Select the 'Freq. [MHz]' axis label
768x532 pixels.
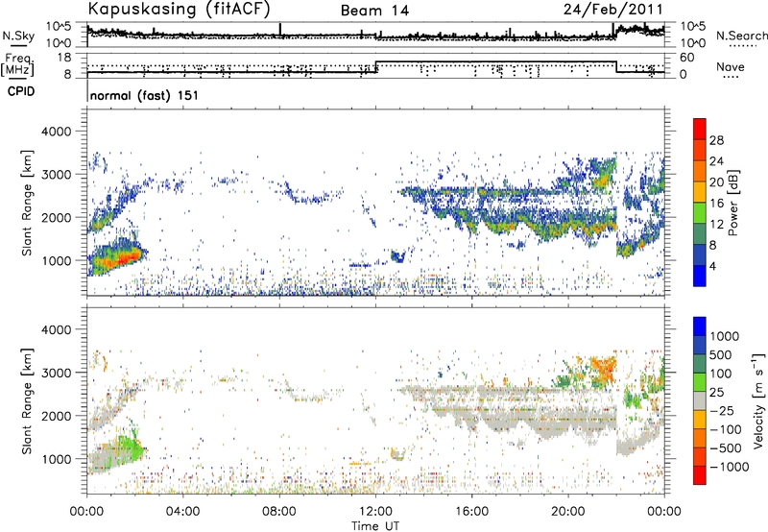tap(17, 64)
